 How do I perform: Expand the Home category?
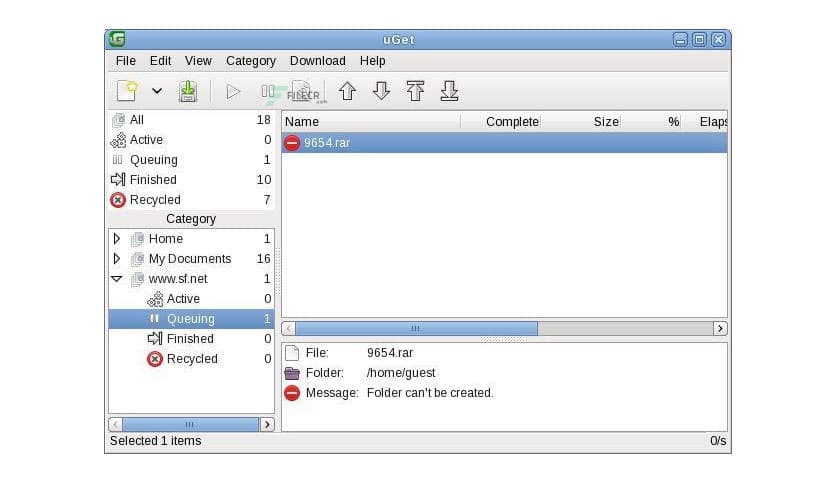pyautogui.click(x=117, y=239)
